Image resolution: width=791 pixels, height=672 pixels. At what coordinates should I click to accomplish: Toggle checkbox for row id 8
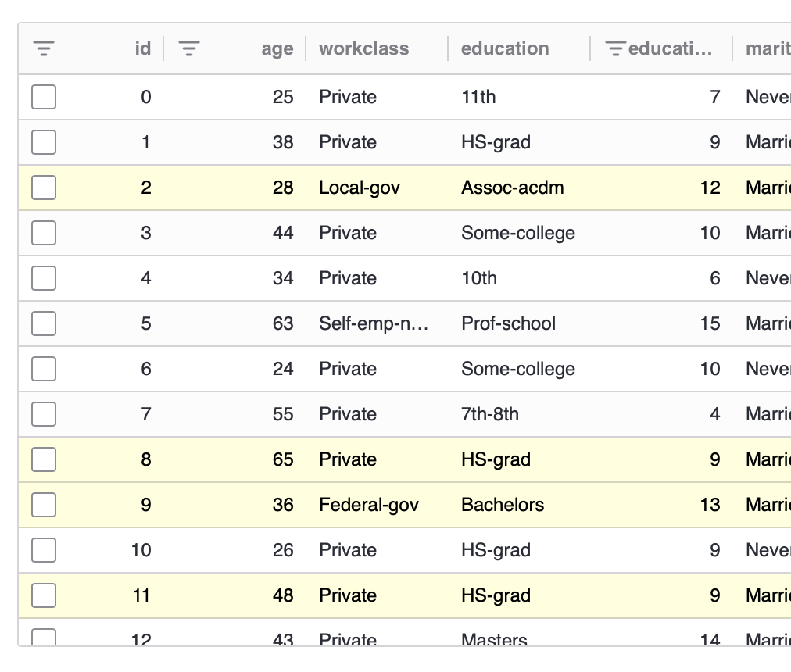(44, 459)
